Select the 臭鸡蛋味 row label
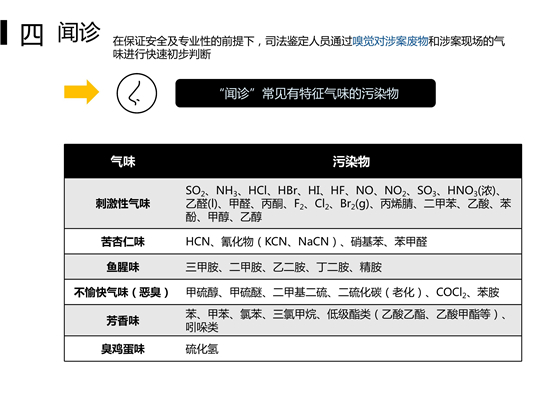The height and width of the screenshot is (420, 560). 122,349
